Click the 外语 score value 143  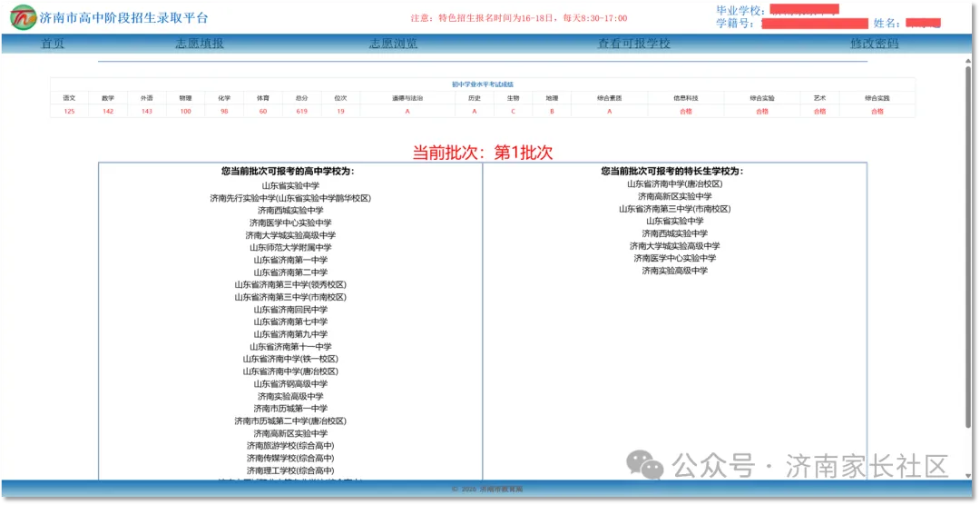tap(146, 112)
